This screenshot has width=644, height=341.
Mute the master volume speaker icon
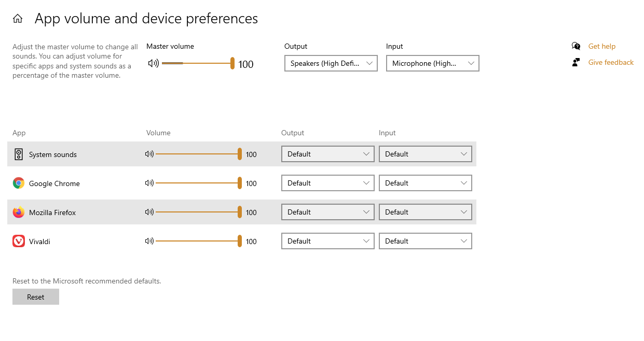point(153,64)
